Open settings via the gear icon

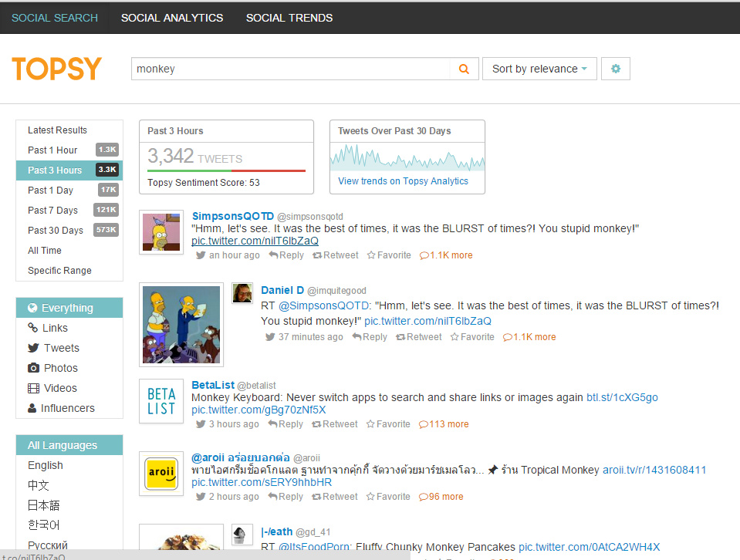[616, 69]
